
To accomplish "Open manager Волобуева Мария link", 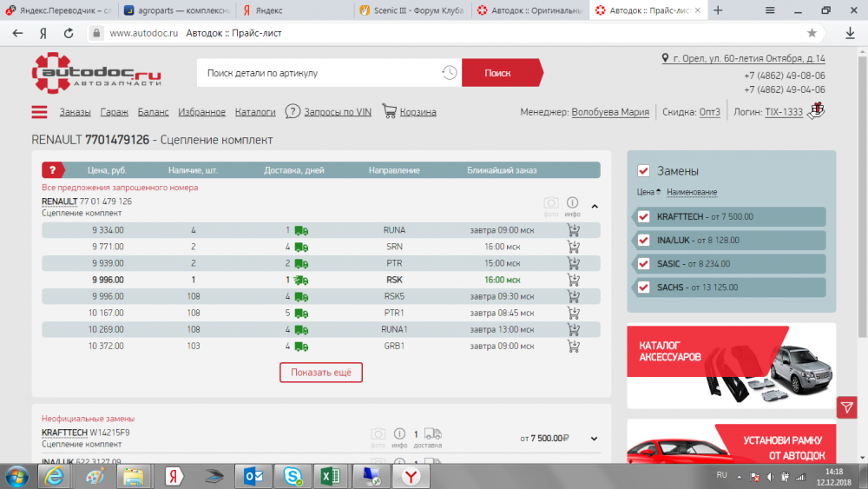I will [610, 112].
